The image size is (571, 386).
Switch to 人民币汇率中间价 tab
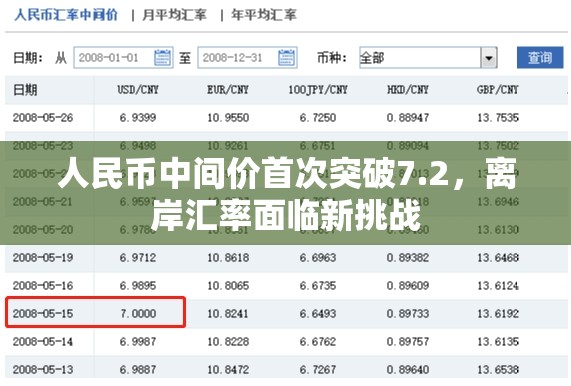pyautogui.click(x=66, y=15)
